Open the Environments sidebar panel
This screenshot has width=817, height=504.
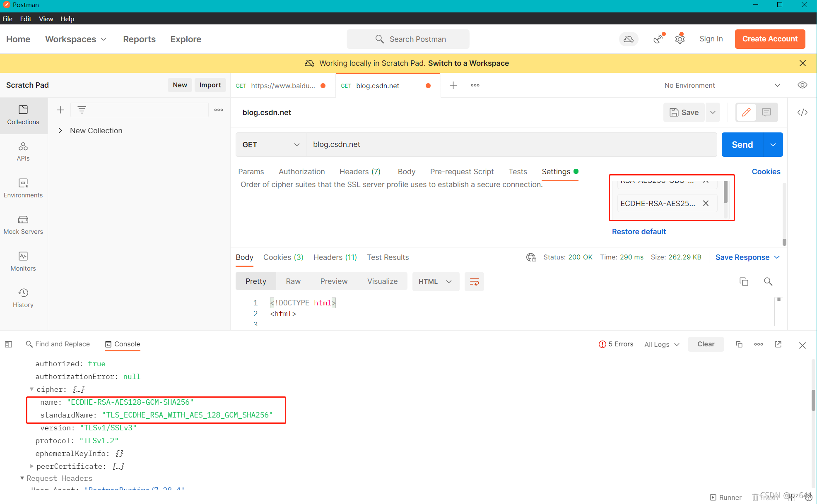[x=23, y=188]
